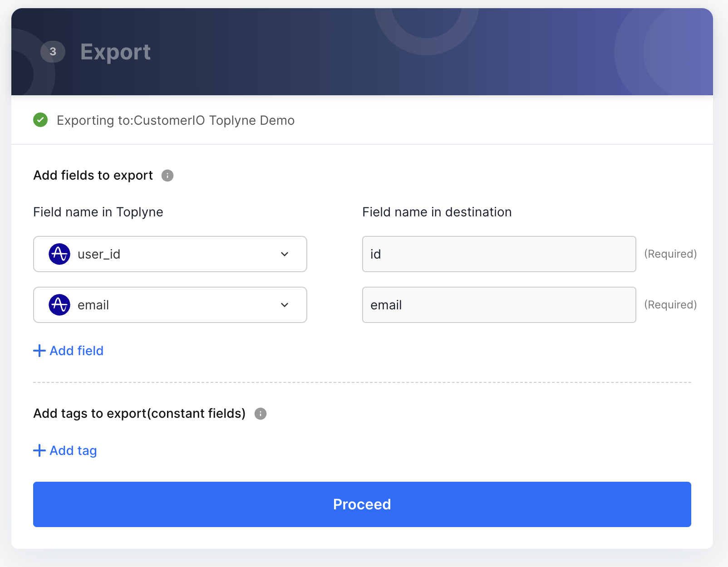Expand the chevron in user_id dropdown
Image resolution: width=728 pixels, height=567 pixels.
click(x=285, y=254)
